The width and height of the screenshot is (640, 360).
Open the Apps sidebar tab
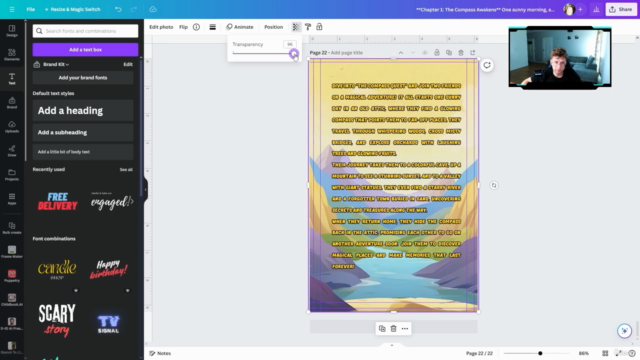tap(12, 199)
